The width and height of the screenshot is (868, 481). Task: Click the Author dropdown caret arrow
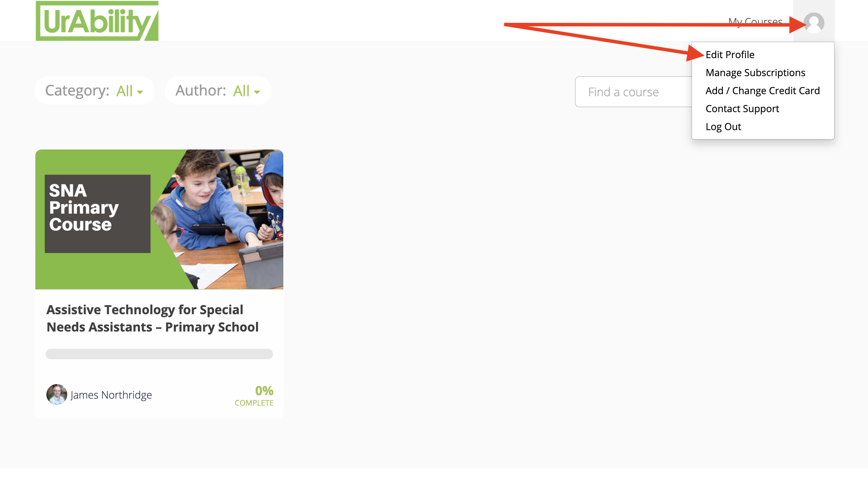[x=257, y=92]
